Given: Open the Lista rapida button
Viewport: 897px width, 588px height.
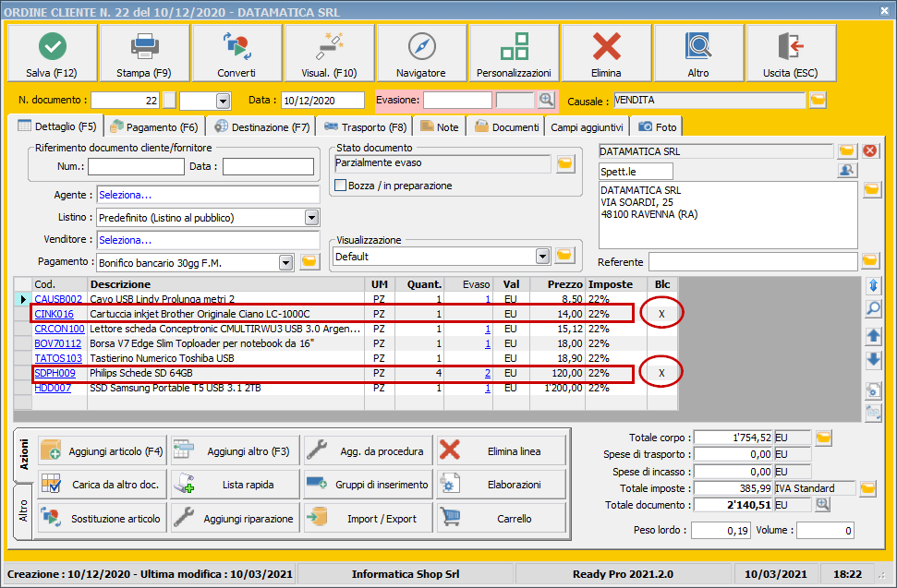Looking at the screenshot, I should (236, 485).
